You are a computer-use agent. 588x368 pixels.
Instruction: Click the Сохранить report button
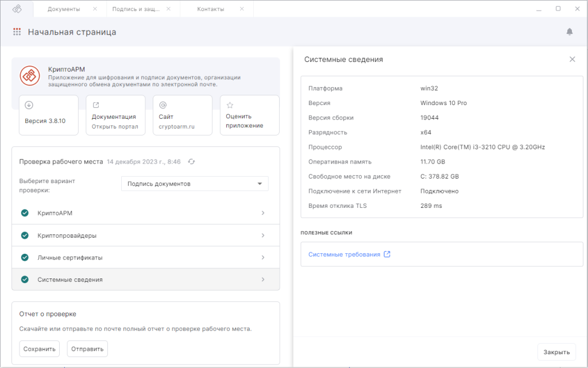coord(40,349)
